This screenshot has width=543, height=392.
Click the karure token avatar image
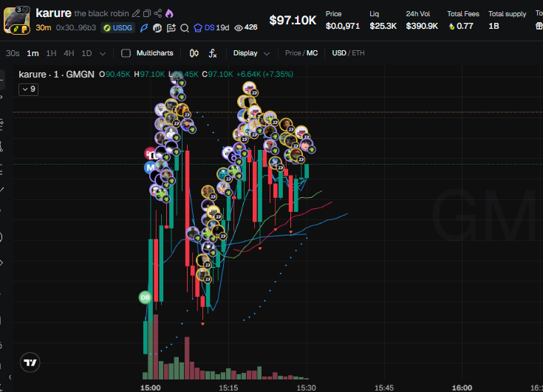coord(16,20)
